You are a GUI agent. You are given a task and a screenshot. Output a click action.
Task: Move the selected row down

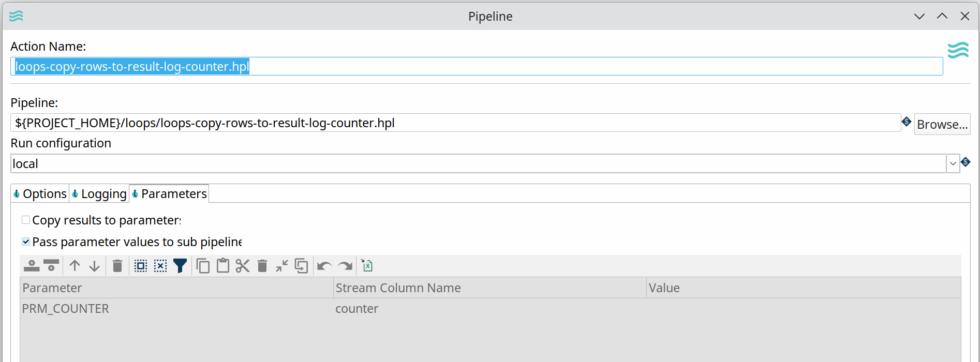coord(94,266)
